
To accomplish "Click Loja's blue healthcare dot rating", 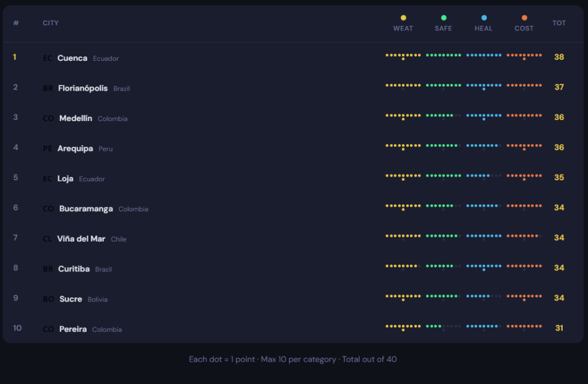I will click(x=483, y=176).
